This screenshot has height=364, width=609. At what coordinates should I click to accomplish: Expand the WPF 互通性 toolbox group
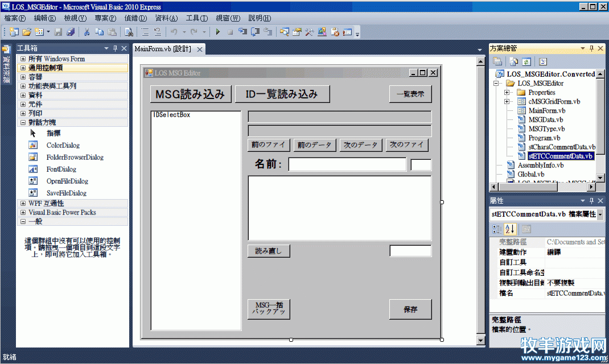pos(23,204)
